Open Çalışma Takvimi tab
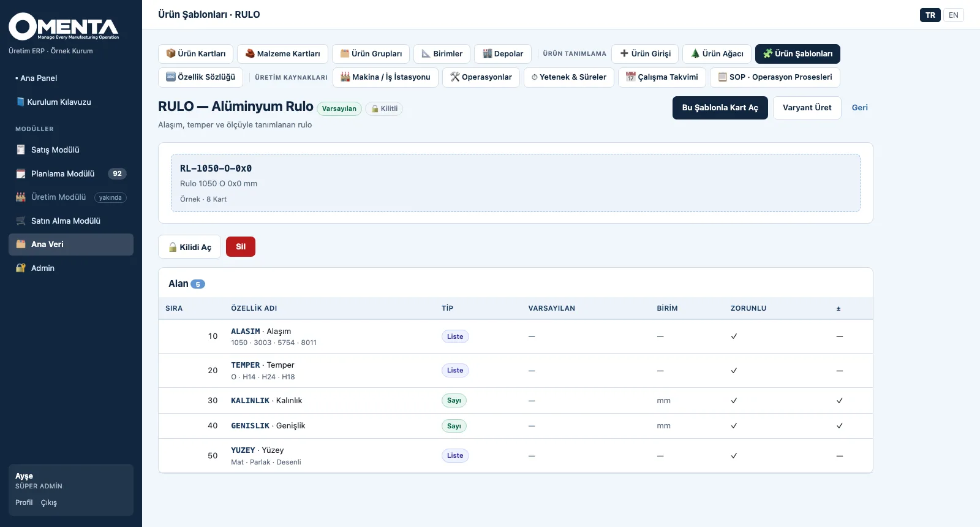Screen dimensions: 980x527 [x=661, y=77]
